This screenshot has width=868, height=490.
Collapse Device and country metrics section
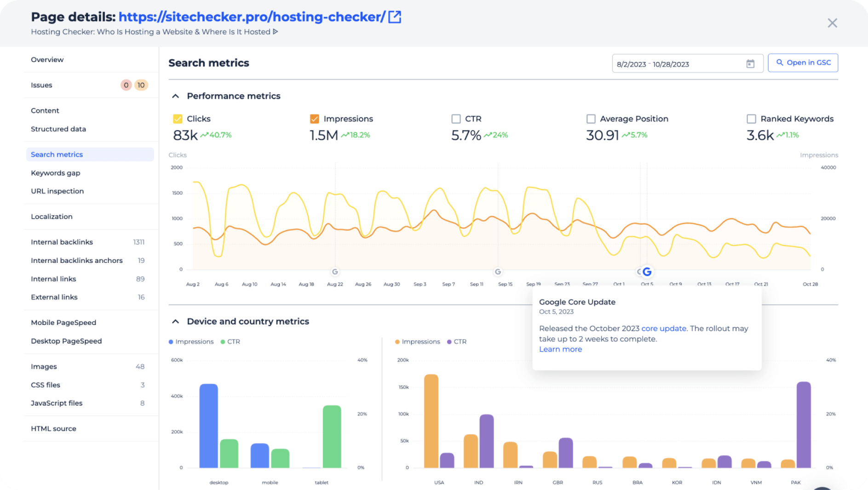tap(175, 321)
